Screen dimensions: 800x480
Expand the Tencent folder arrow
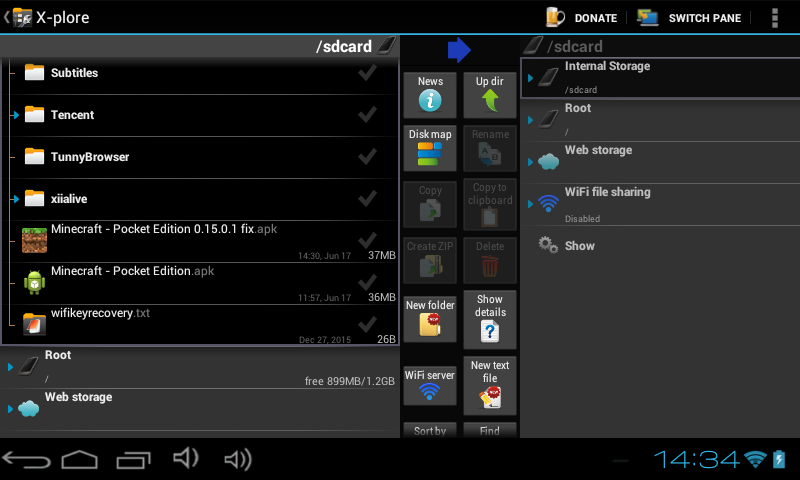coord(16,115)
